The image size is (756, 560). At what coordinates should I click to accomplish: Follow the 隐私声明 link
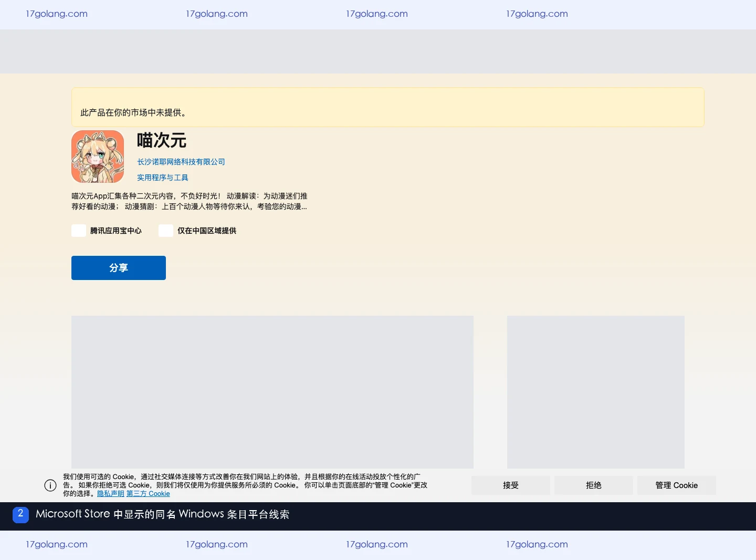click(111, 494)
